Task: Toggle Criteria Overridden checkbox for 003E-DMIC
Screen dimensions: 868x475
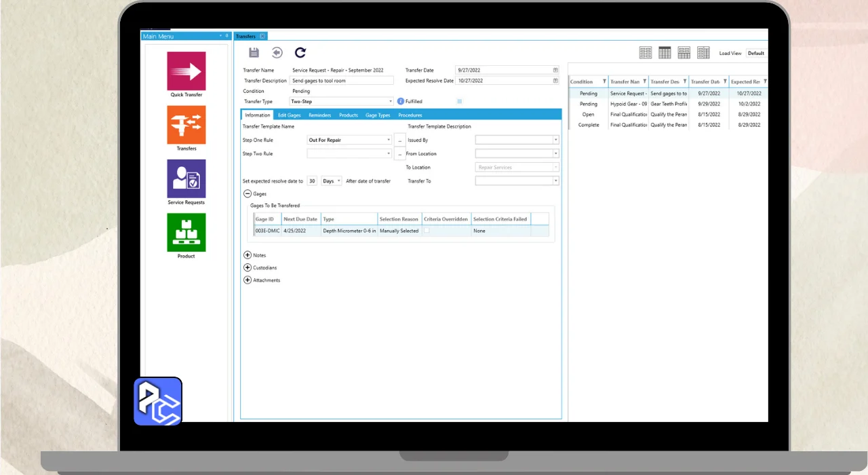Action: point(427,231)
